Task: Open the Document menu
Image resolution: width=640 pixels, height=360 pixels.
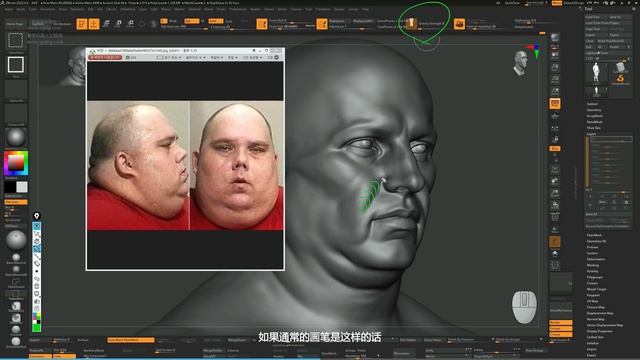Action: pyautogui.click(x=48, y=9)
